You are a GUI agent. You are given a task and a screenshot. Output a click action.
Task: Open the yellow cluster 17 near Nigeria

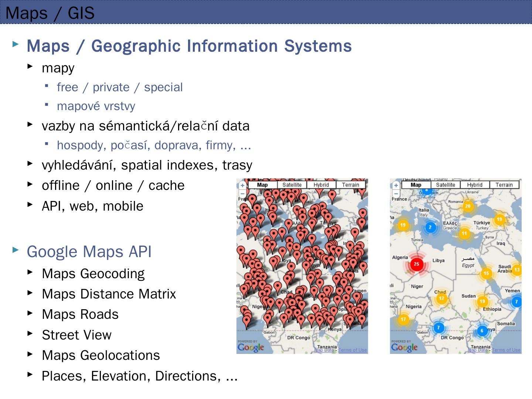click(x=403, y=319)
